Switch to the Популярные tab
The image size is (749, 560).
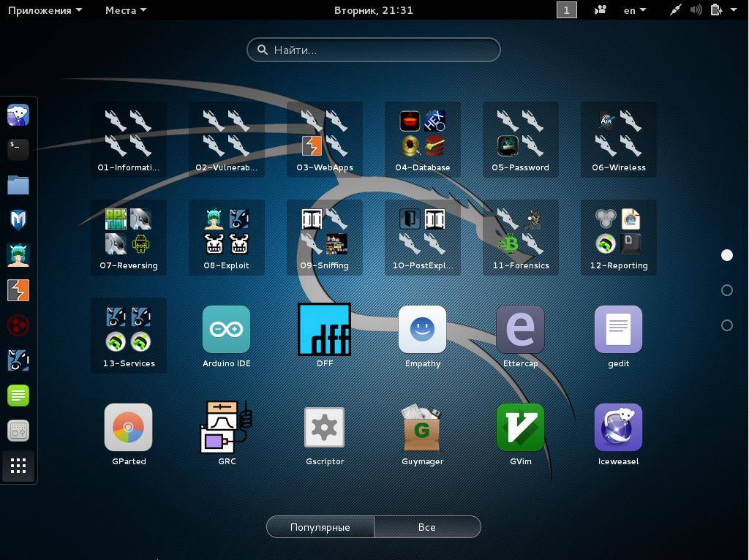pyautogui.click(x=320, y=527)
